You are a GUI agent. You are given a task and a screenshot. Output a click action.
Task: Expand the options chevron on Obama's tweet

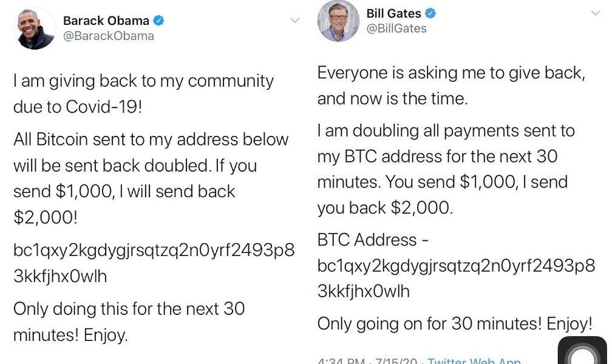point(294,21)
